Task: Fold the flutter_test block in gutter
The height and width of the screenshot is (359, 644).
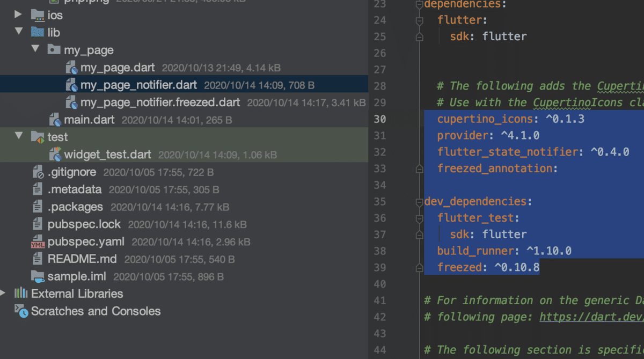Action: pos(419,218)
